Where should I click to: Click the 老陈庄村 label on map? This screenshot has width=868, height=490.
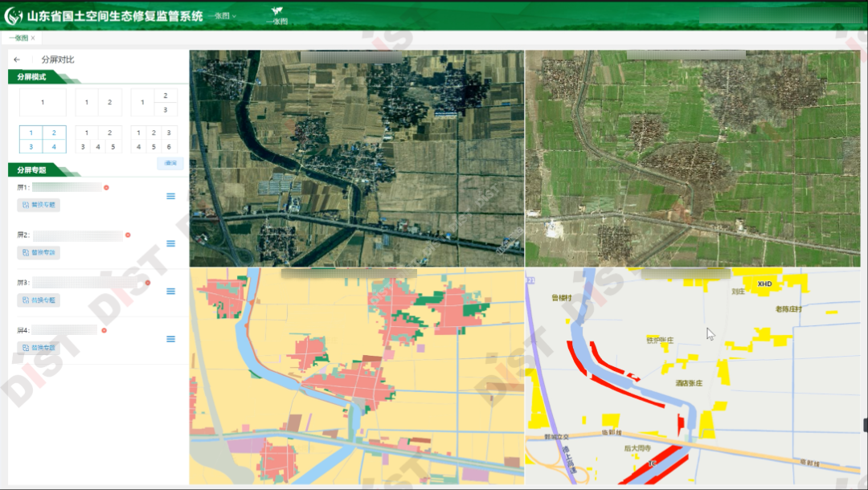(x=788, y=309)
